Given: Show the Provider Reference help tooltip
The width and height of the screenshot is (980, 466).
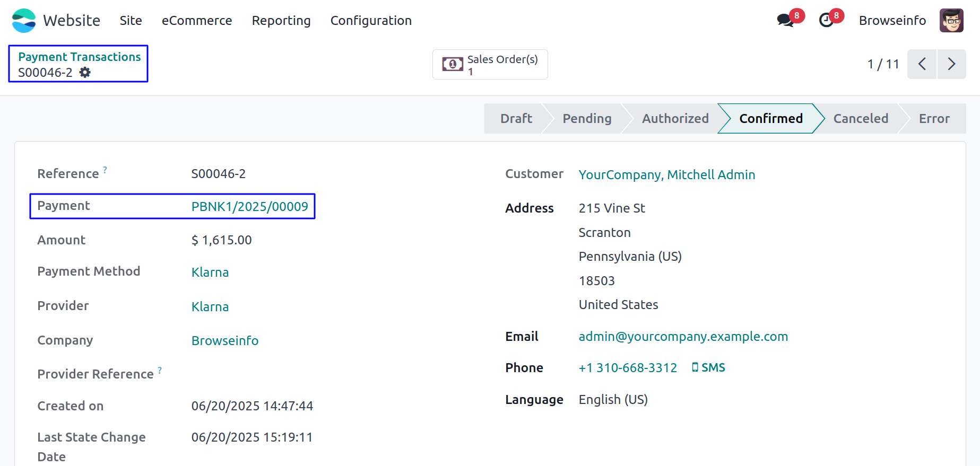Looking at the screenshot, I should point(160,370).
